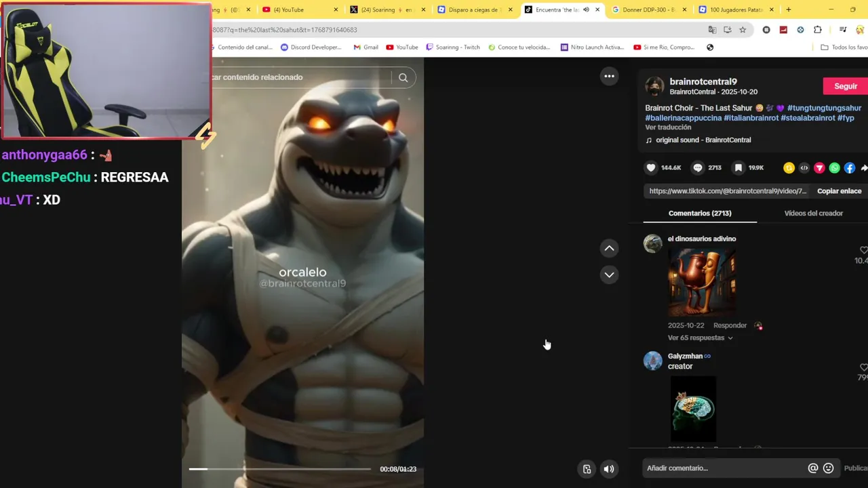Open brain image in Galyzmhan comment
Image resolution: width=868 pixels, height=488 pixels.
[x=693, y=409]
